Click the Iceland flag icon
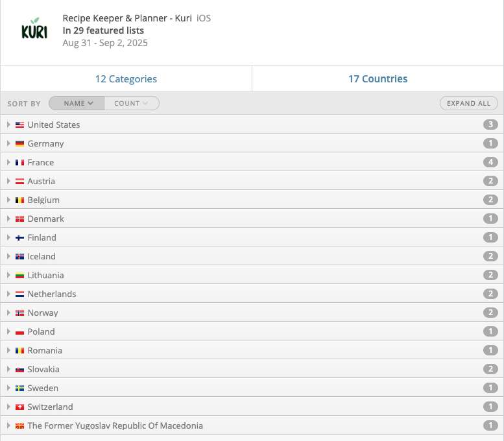 tap(19, 257)
